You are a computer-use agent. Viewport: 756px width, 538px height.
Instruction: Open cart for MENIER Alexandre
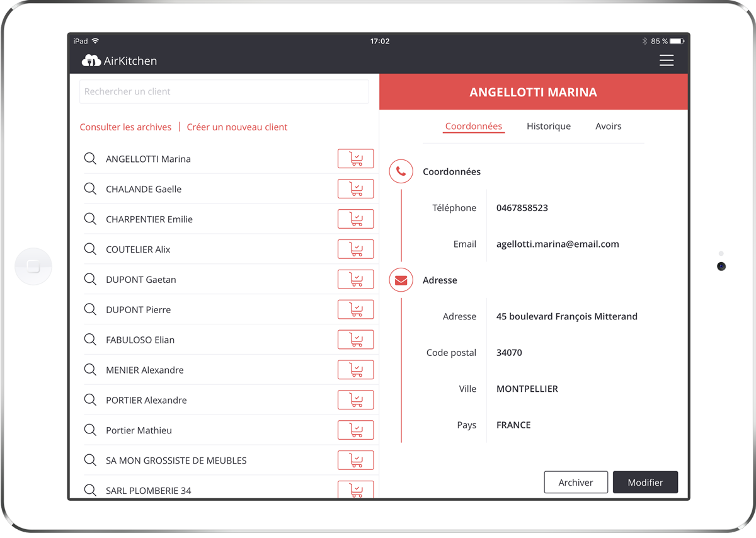pyautogui.click(x=355, y=370)
